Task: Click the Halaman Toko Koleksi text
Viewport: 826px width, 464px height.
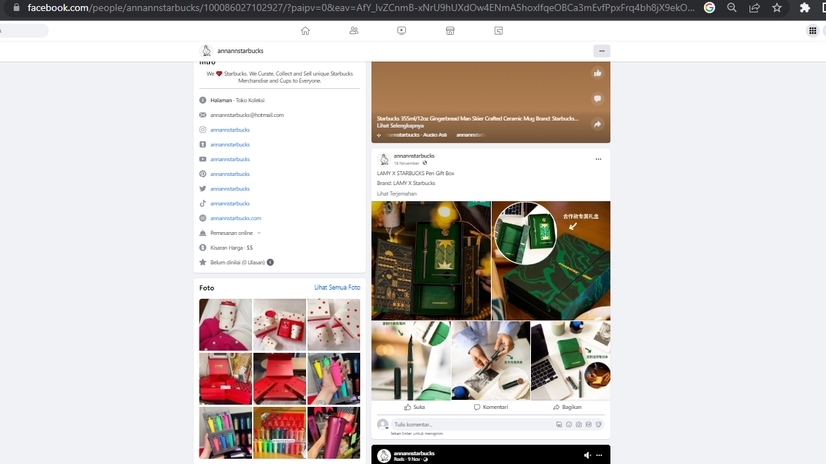Action: 237,100
